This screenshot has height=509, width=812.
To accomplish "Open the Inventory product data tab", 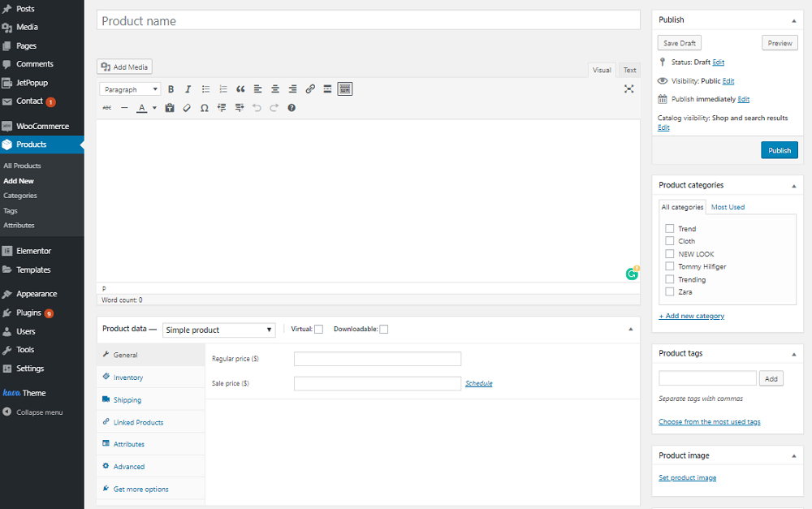I will click(128, 377).
